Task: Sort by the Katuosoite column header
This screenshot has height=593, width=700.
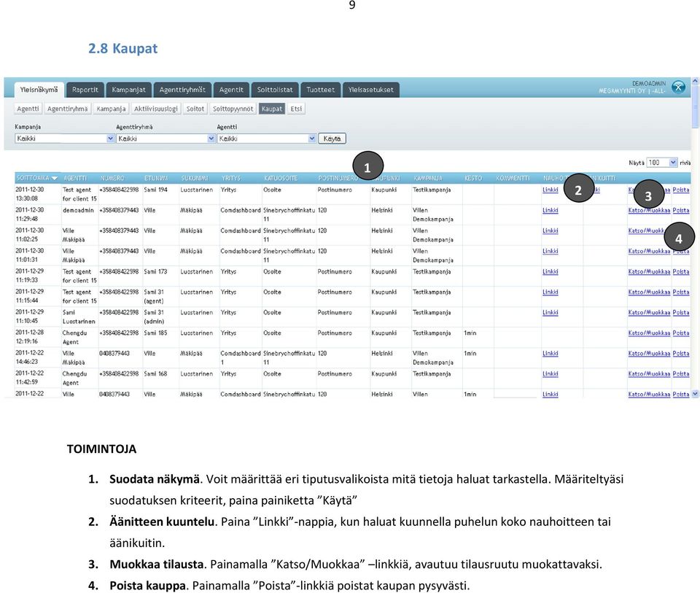Action: coord(280,178)
